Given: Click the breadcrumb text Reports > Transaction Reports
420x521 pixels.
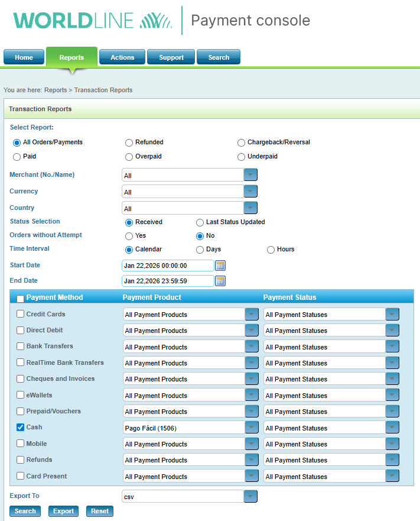Looking at the screenshot, I should coord(89,90).
